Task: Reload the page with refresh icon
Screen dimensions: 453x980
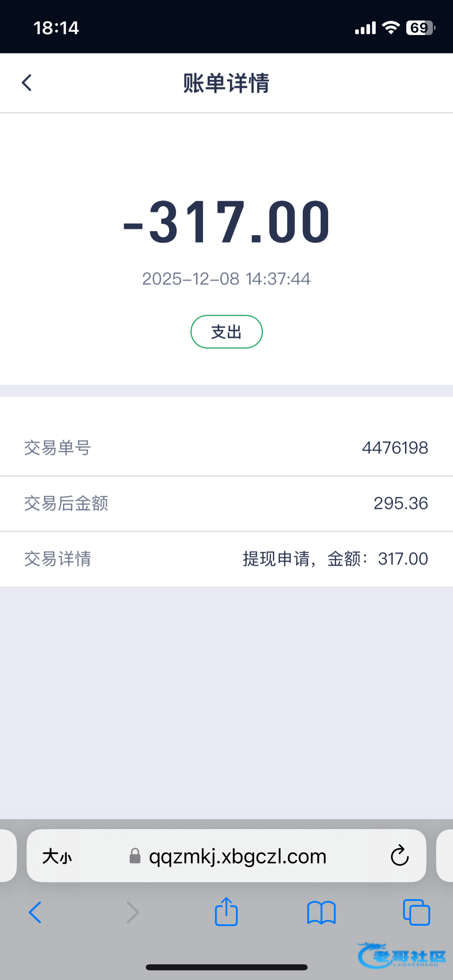Action: tap(399, 856)
